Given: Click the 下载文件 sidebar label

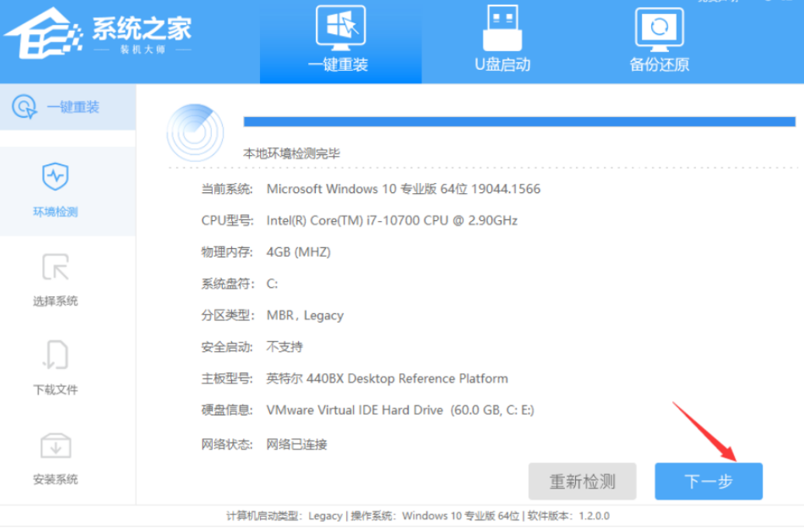Looking at the screenshot, I should [55, 389].
